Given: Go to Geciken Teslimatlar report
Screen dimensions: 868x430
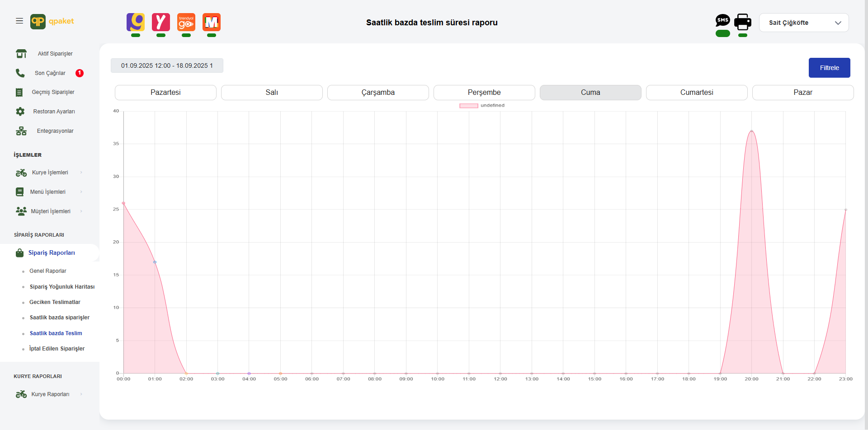Looking at the screenshot, I should point(55,302).
